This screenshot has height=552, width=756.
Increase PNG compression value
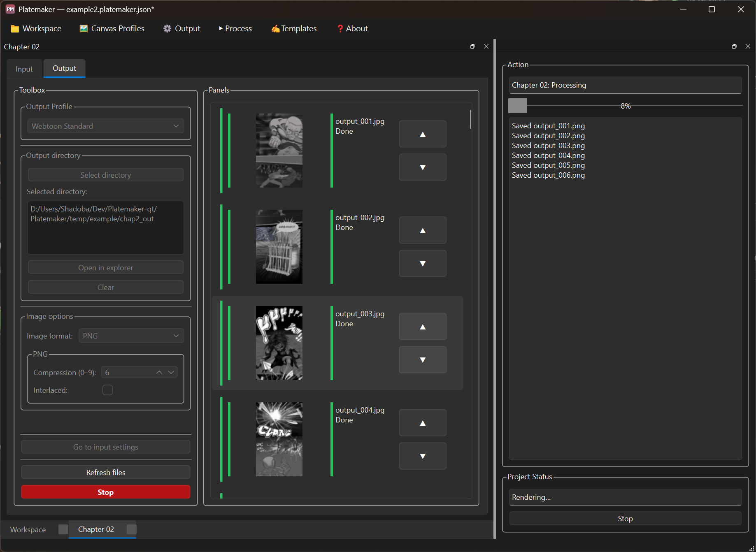point(159,372)
